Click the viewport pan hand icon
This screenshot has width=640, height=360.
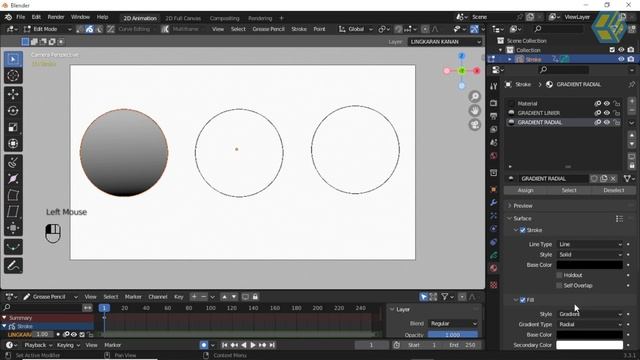(475, 111)
